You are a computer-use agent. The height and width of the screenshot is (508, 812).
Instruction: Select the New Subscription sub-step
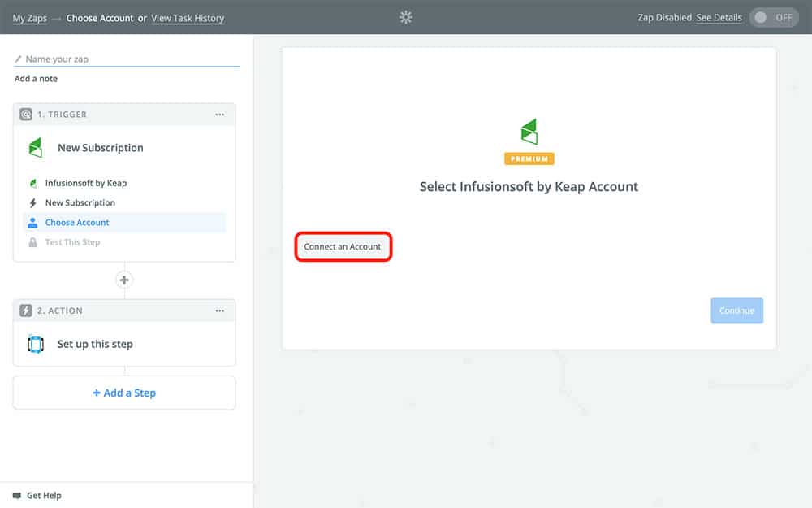(80, 203)
